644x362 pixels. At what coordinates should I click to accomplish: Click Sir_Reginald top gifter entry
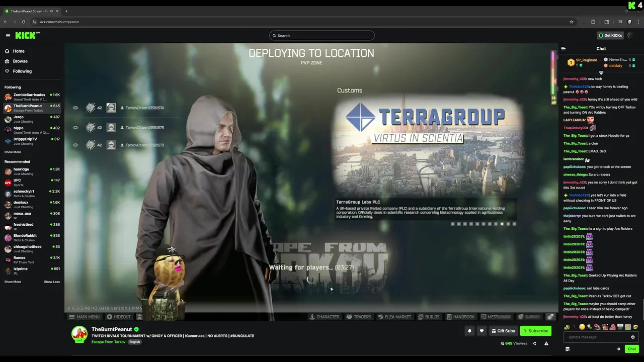coord(584,62)
